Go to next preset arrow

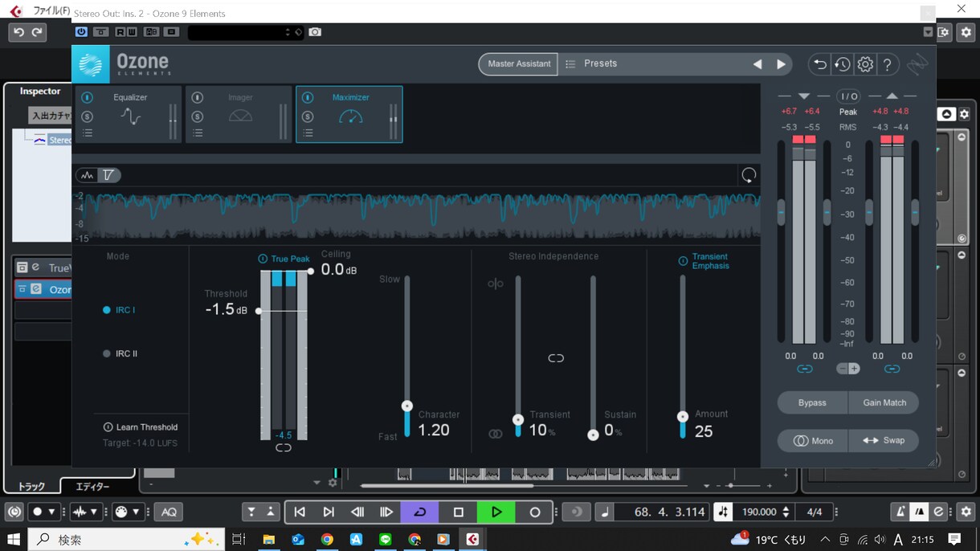781,64
